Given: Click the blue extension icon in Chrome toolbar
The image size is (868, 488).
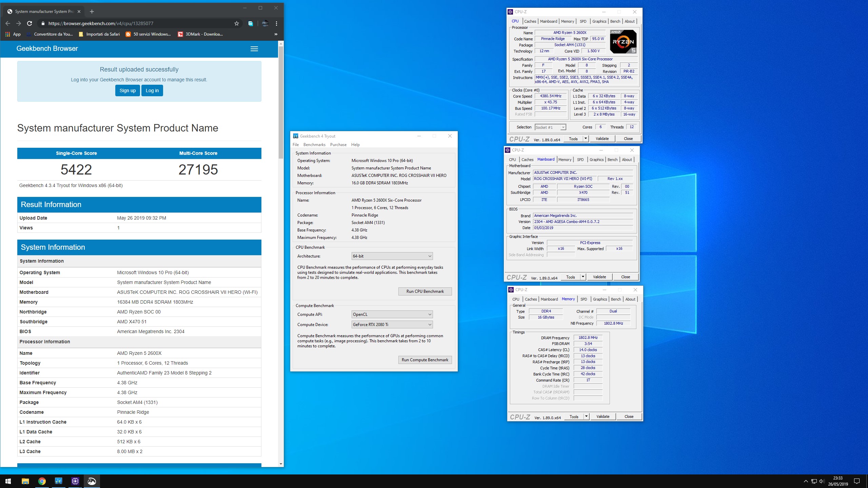Looking at the screenshot, I should pos(251,23).
